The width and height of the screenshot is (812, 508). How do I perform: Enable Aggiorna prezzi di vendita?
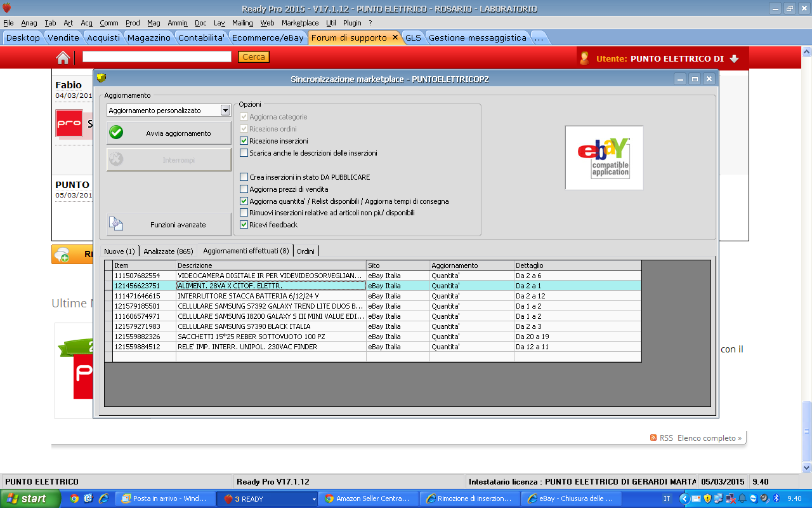click(x=244, y=189)
